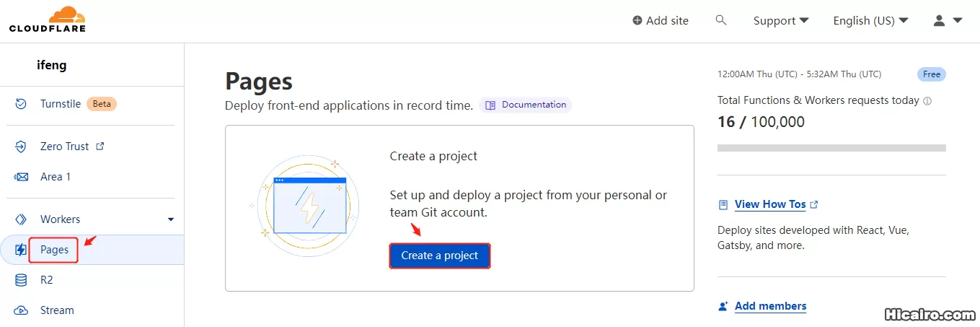Open the View How Tos link
The height and width of the screenshot is (327, 980).
(x=769, y=204)
